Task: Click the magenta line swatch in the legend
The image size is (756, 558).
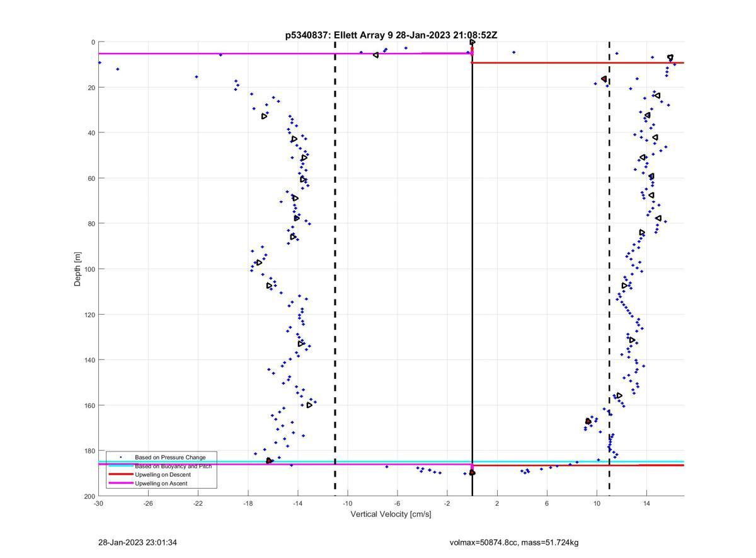Action: (120, 483)
